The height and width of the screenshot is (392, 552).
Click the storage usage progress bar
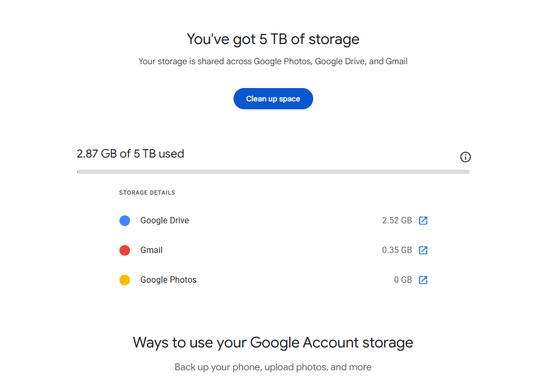[273, 172]
